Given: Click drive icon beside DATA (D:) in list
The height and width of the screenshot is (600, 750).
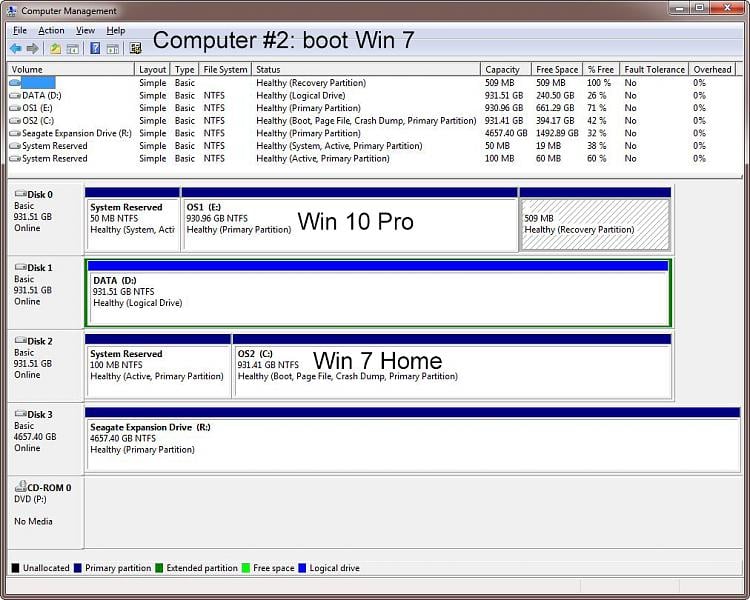Looking at the screenshot, I should coord(15,96).
